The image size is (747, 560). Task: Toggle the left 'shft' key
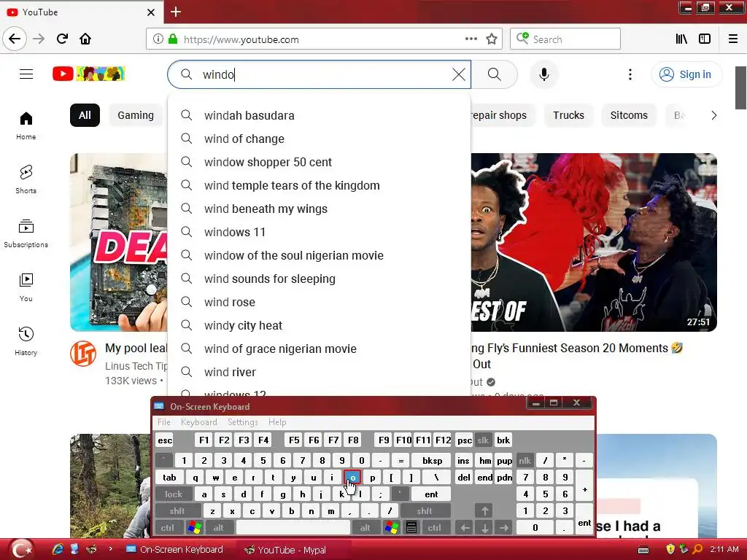(177, 511)
